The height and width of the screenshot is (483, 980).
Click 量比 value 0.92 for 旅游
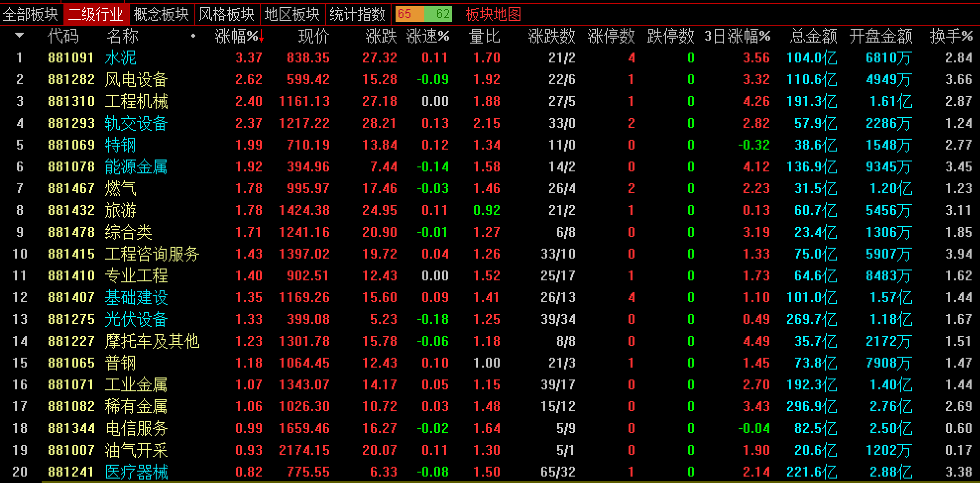point(487,211)
